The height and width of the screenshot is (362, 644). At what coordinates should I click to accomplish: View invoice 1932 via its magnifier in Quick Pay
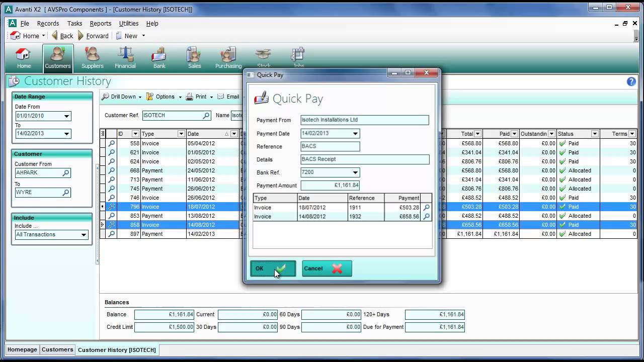coord(426,217)
